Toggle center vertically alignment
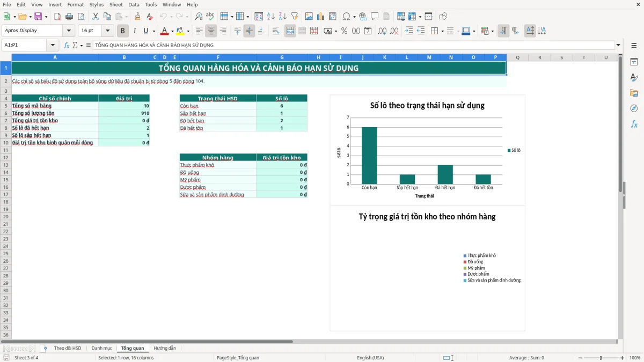 tap(249, 31)
